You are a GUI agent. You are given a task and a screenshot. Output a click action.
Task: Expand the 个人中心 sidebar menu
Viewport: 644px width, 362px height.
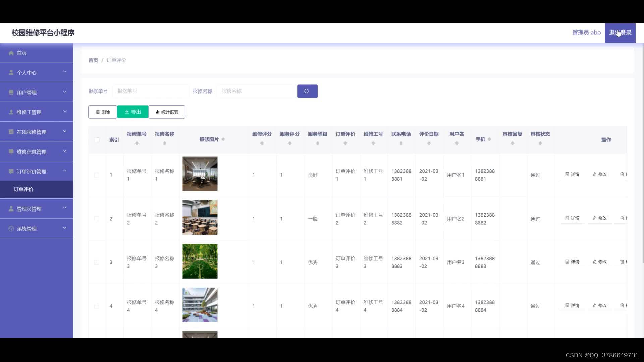click(37, 72)
